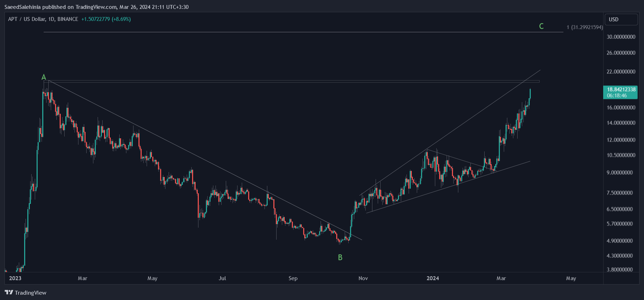The width and height of the screenshot is (644, 300).
Task: Click the 7.50000000 price axis label
Action: click(620, 193)
